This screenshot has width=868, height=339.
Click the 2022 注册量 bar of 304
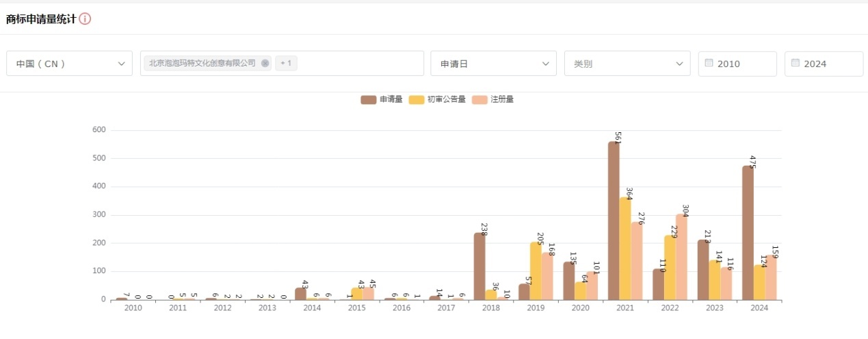click(681, 257)
